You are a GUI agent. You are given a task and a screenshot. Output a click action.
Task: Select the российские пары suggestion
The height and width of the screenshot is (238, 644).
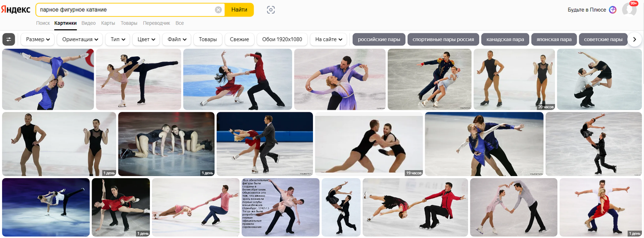pyautogui.click(x=379, y=39)
